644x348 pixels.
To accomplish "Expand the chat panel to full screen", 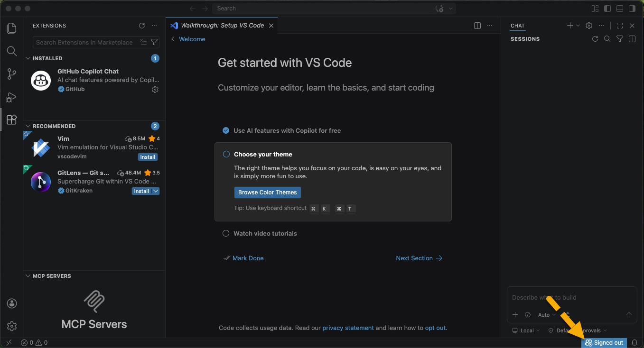I will (x=619, y=25).
